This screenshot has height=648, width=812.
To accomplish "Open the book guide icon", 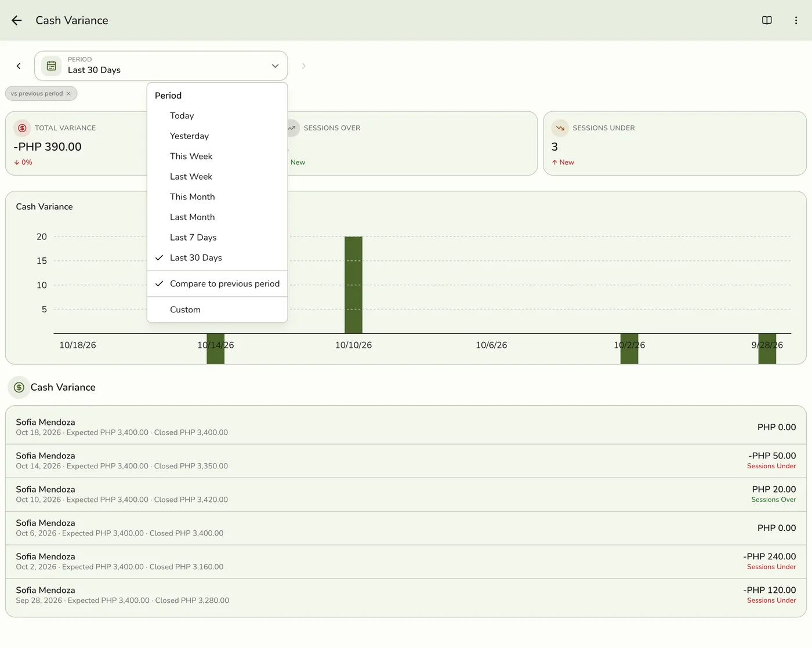I will click(767, 20).
